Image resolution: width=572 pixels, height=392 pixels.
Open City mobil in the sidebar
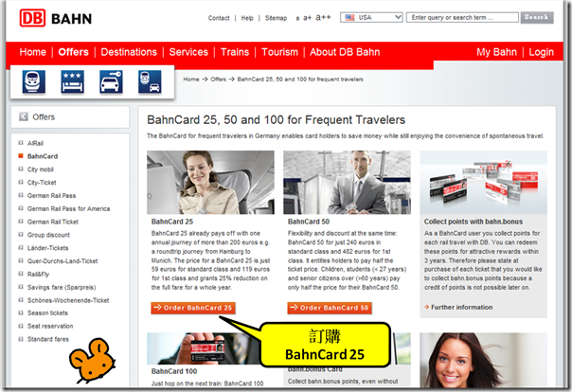[x=40, y=169]
